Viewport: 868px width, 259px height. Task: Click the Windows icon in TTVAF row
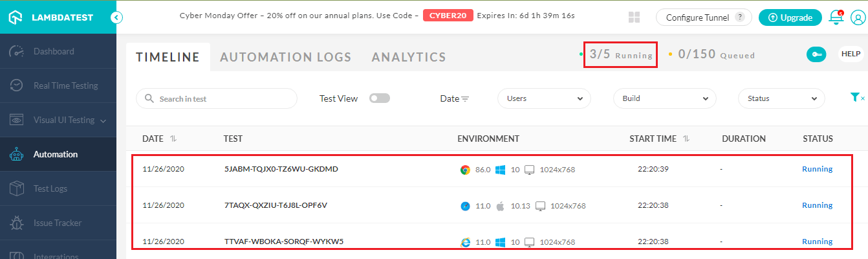click(x=500, y=242)
